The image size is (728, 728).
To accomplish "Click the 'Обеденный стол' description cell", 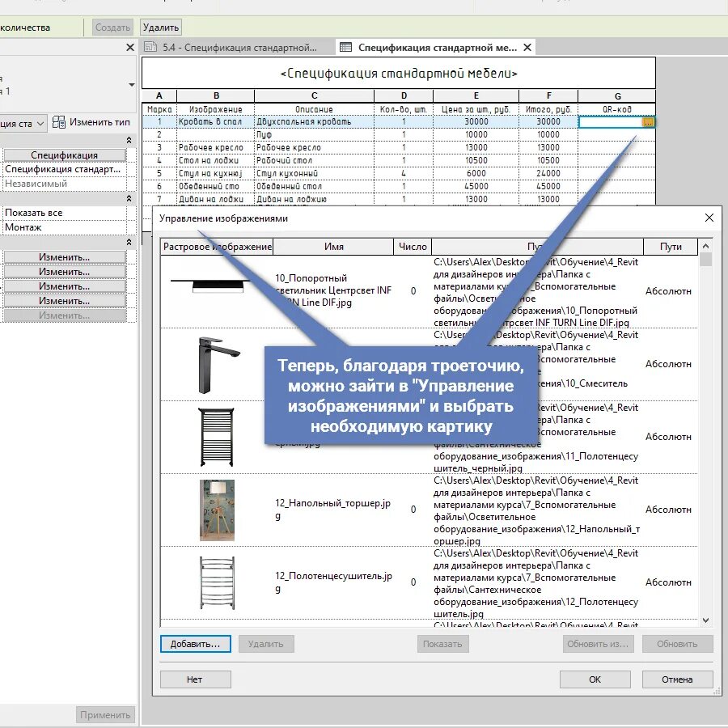I will 315,186.
